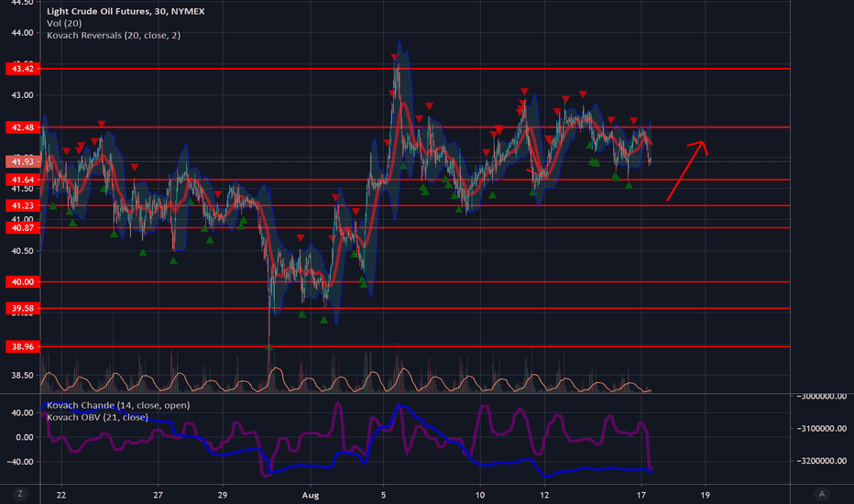Click the -3100000.00 OBV scale value
Image resolution: width=854 pixels, height=504 pixels.
pyautogui.click(x=822, y=428)
